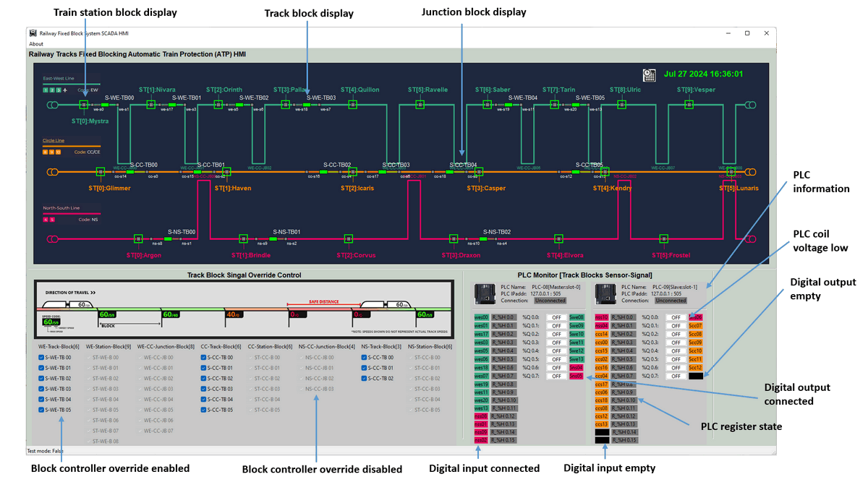Image resolution: width=868 pixels, height=482 pixels.
Task: Click the ST[0]:Glimmer station block icon
Action: (101, 172)
